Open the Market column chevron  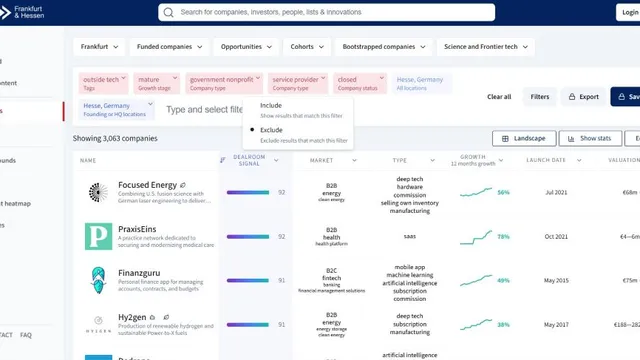click(354, 160)
